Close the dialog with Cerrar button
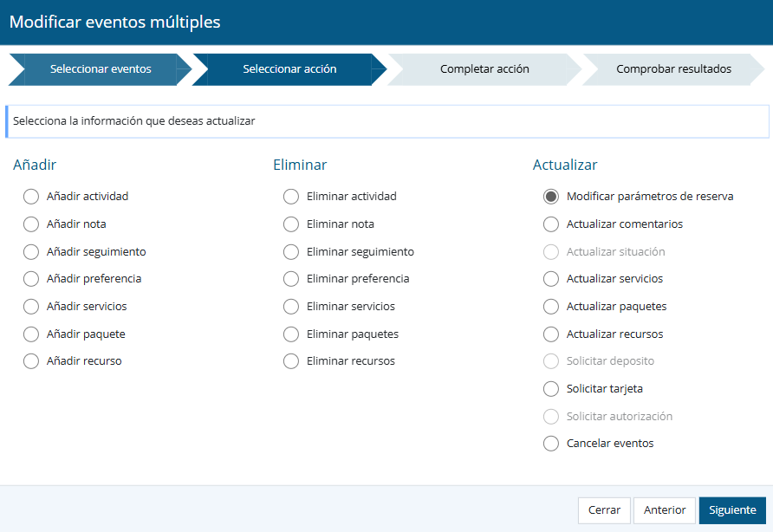 604,510
